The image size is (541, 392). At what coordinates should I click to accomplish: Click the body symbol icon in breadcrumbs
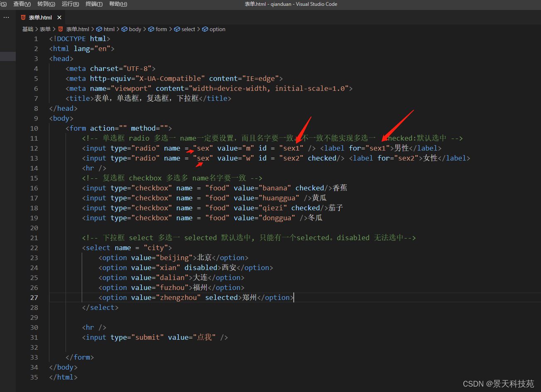[x=124, y=29]
